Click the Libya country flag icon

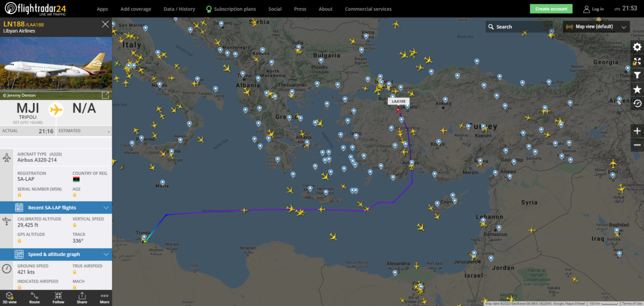point(76,179)
